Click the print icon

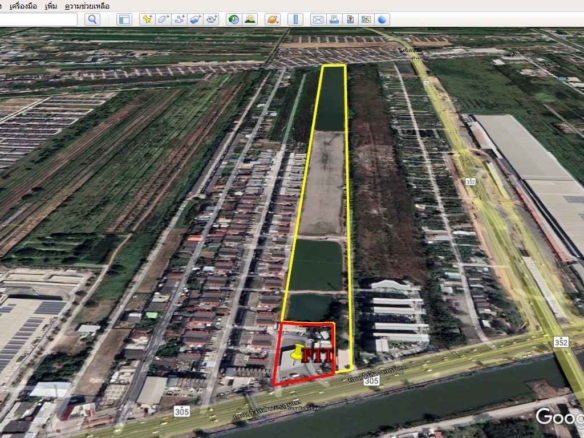[334, 19]
